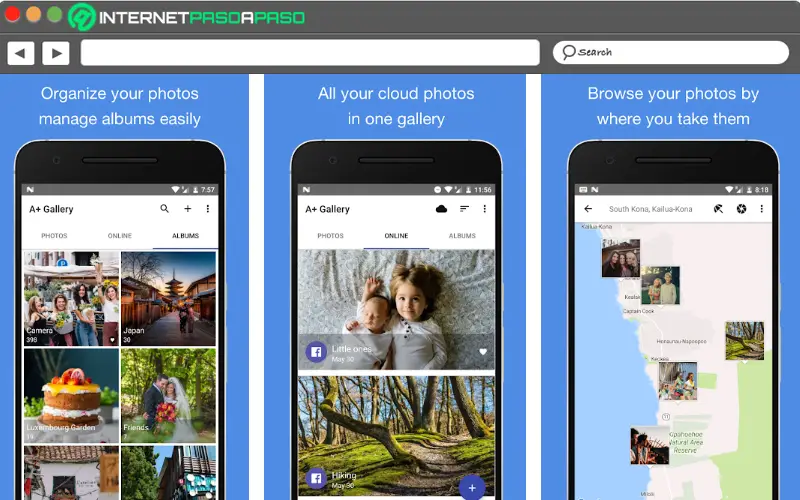Tap the camera shutter icon in map phone

(741, 209)
